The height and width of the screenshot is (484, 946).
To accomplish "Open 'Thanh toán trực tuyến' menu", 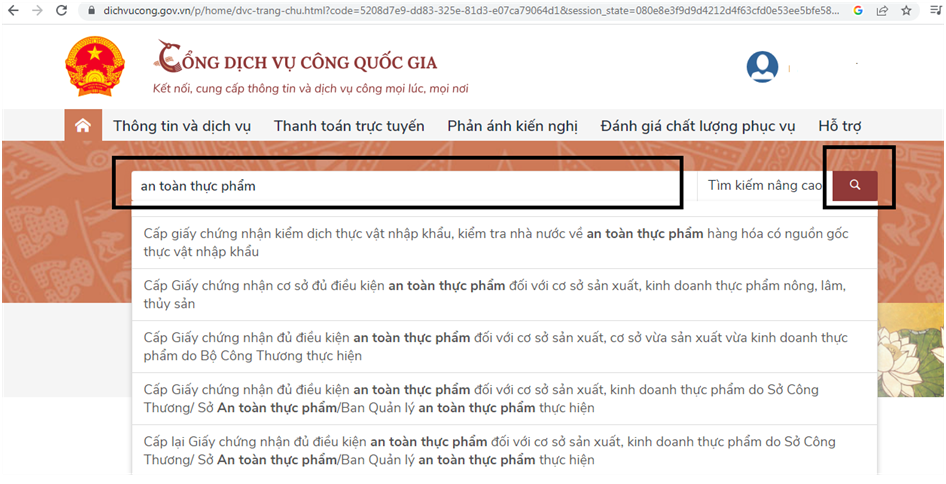I will pyautogui.click(x=349, y=127).
